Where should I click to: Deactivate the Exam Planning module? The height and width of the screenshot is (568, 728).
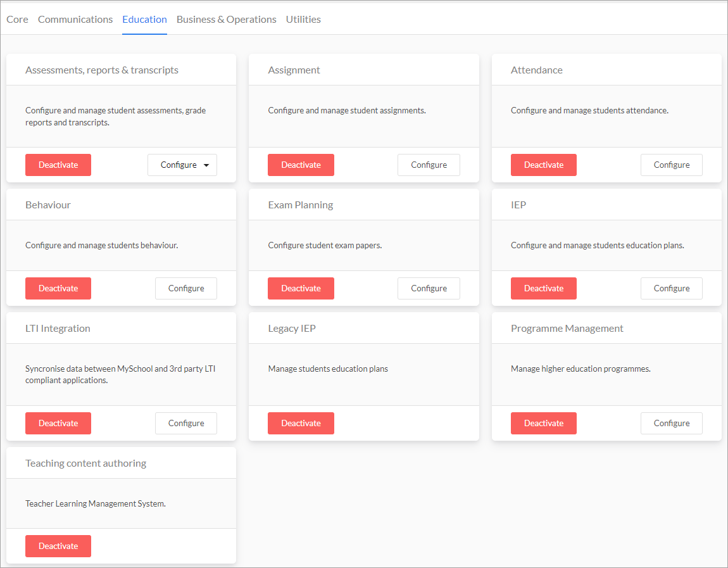coord(301,288)
